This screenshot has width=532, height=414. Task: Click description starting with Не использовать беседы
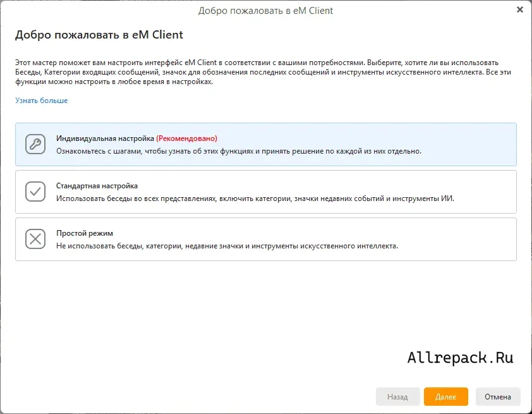(227, 246)
